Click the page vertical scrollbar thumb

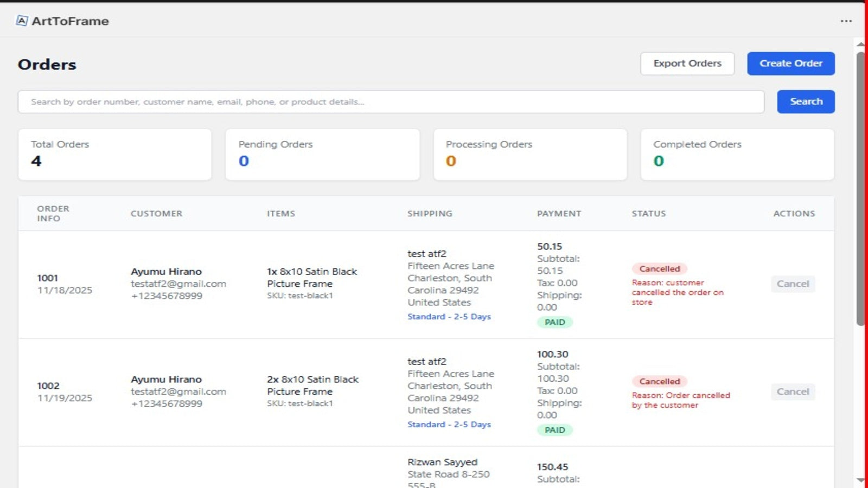click(860, 189)
